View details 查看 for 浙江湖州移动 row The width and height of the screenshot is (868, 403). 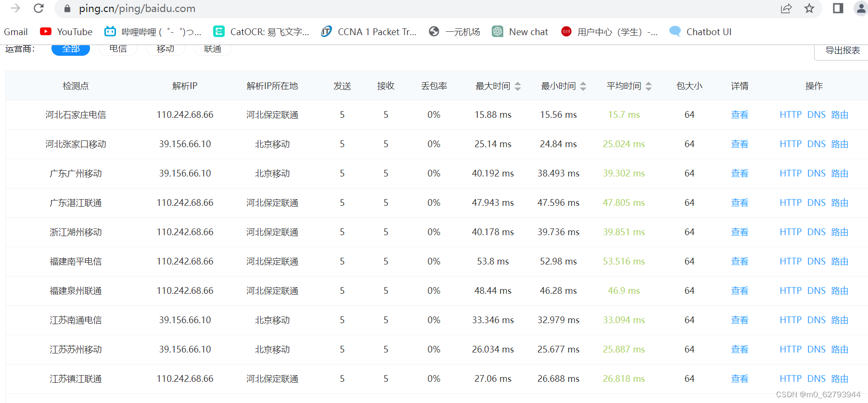[x=740, y=232]
